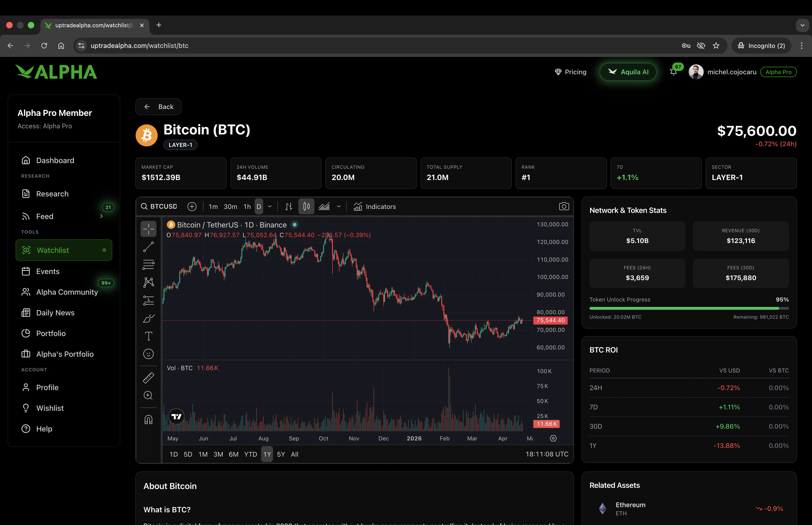
Task: Select the D daily interval
Action: pyautogui.click(x=259, y=207)
